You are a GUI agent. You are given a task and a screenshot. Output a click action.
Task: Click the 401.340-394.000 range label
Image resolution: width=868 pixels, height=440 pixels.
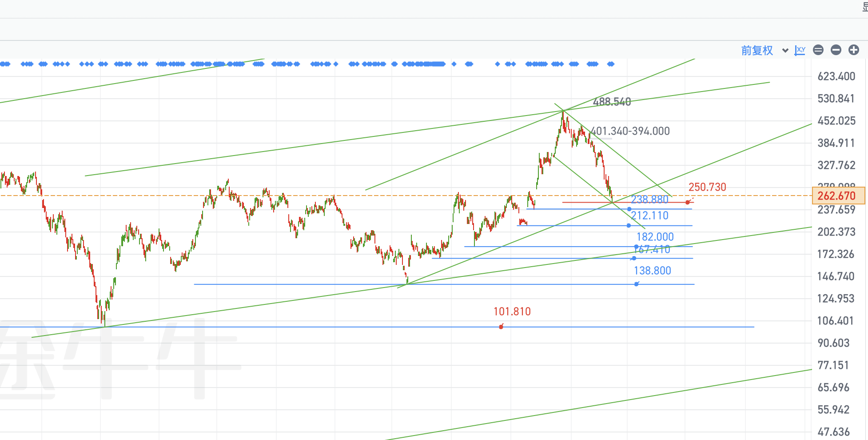630,131
